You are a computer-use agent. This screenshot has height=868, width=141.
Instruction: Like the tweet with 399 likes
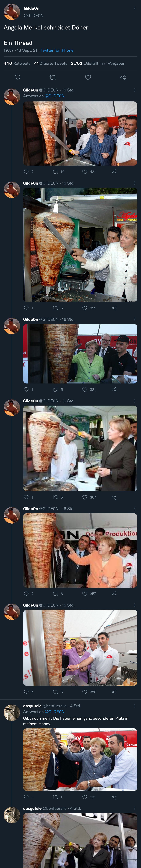[x=85, y=308]
